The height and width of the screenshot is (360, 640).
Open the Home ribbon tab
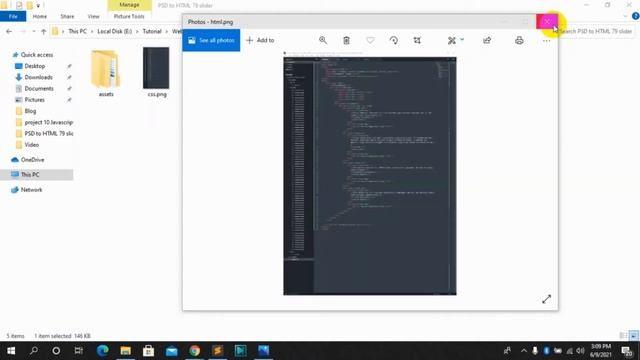point(40,16)
